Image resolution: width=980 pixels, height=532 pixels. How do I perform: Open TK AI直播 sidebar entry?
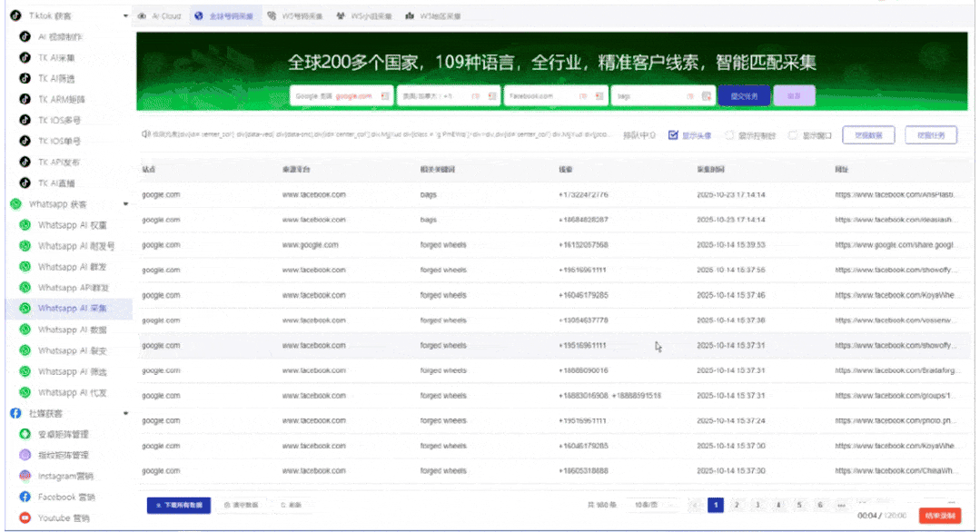pyautogui.click(x=56, y=183)
